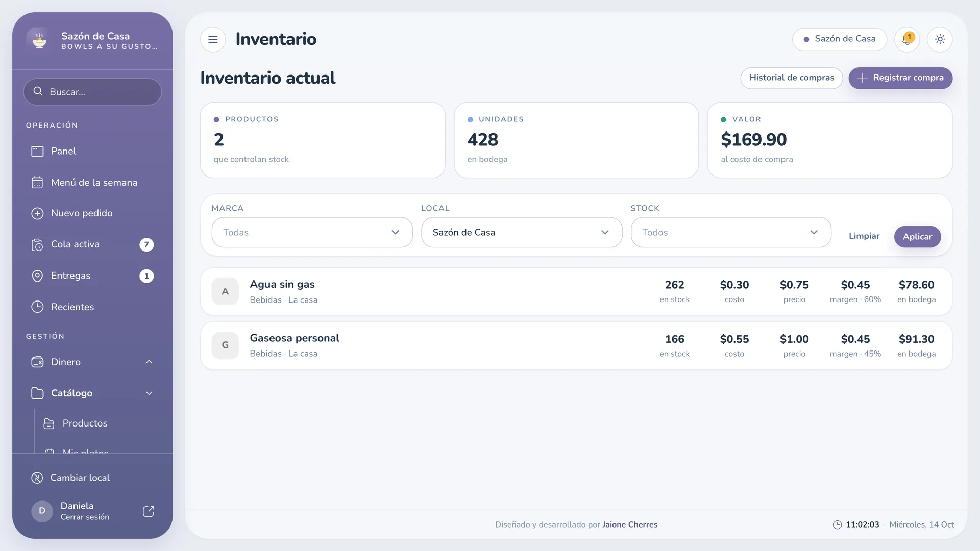Click the Nuevo pedido plus icon

coord(37,213)
